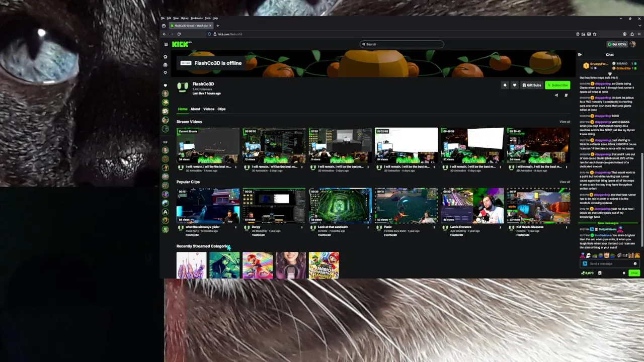644x362 pixels.
Task: Open the Bookmarks menu in Firefox
Action: tap(197, 18)
